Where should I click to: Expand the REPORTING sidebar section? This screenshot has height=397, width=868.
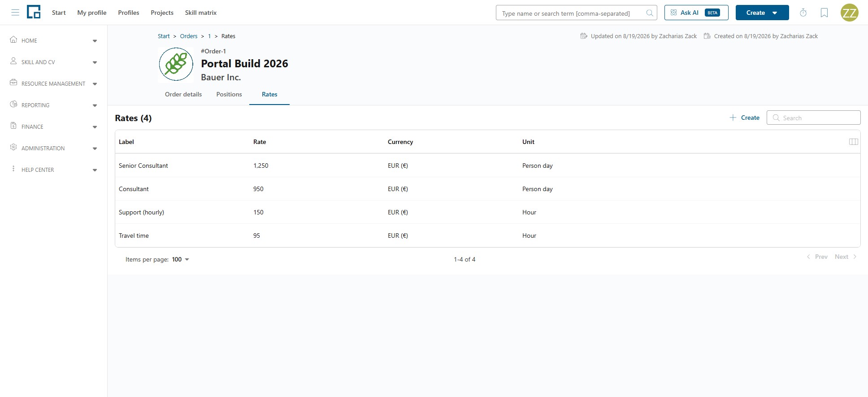(95, 105)
